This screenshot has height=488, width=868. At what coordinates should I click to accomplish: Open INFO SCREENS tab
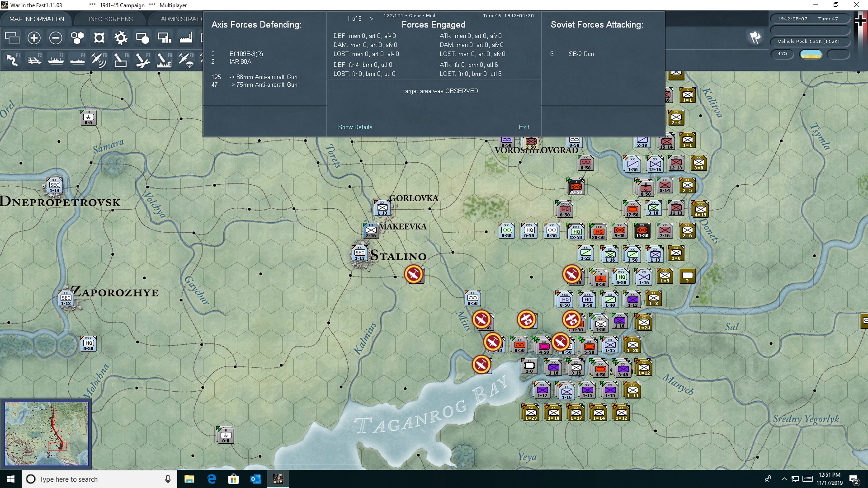coord(111,19)
